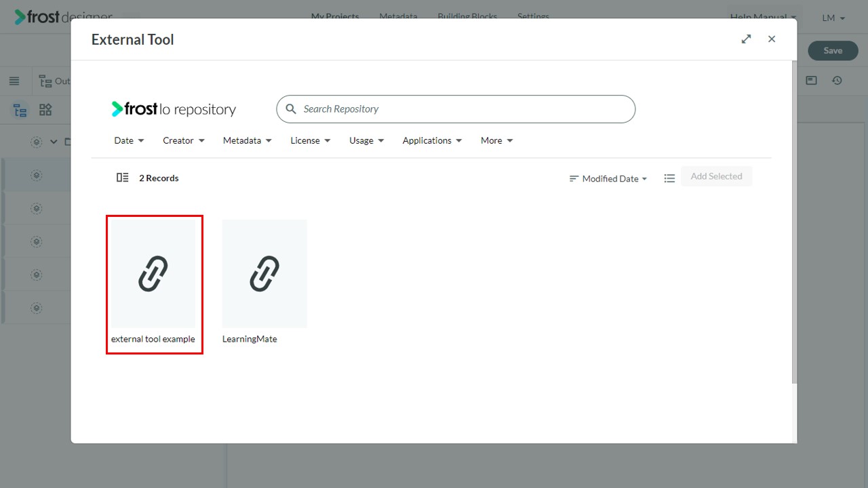868x488 pixels.
Task: Click the search magnifier icon in repository
Action: click(291, 109)
